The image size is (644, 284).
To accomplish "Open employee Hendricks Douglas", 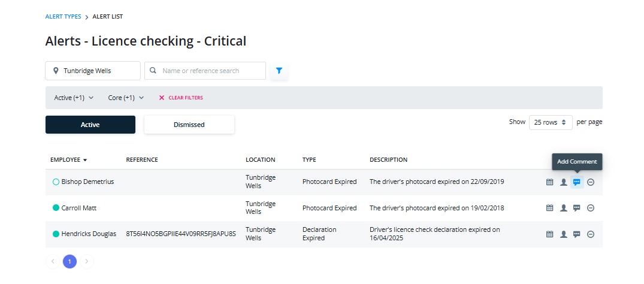I will [x=90, y=234].
